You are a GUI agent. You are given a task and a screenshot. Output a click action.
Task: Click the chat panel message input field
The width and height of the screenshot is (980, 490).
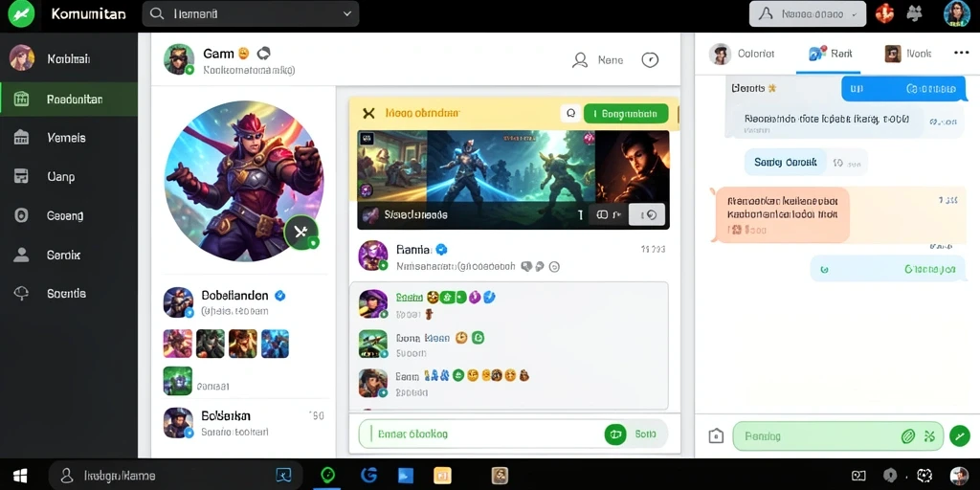[x=837, y=435]
